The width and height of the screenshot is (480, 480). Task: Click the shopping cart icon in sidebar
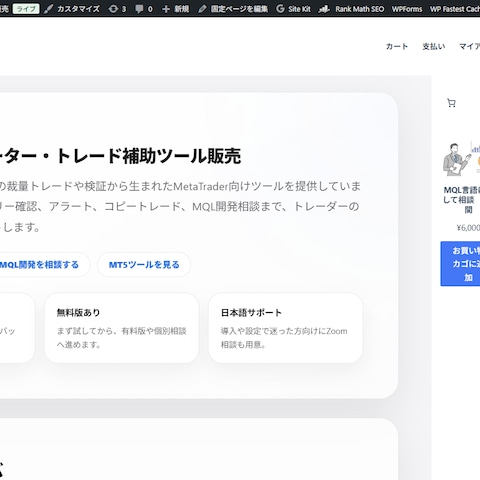click(x=451, y=103)
